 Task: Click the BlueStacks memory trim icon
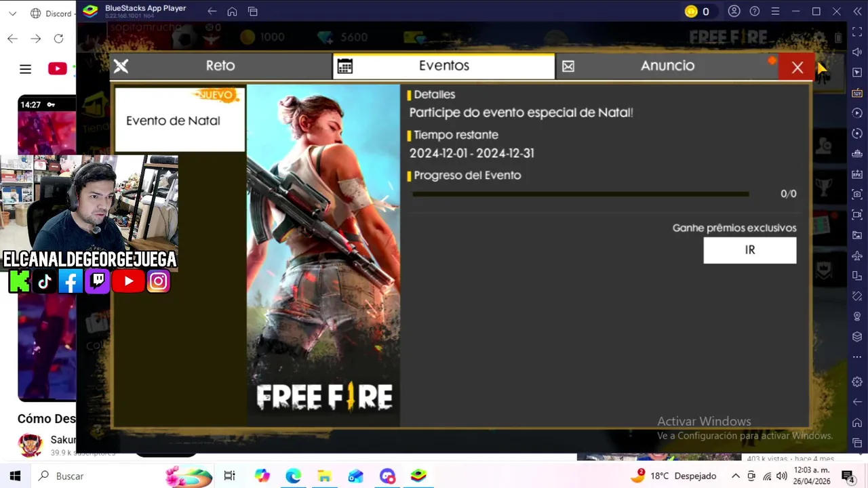(x=857, y=154)
